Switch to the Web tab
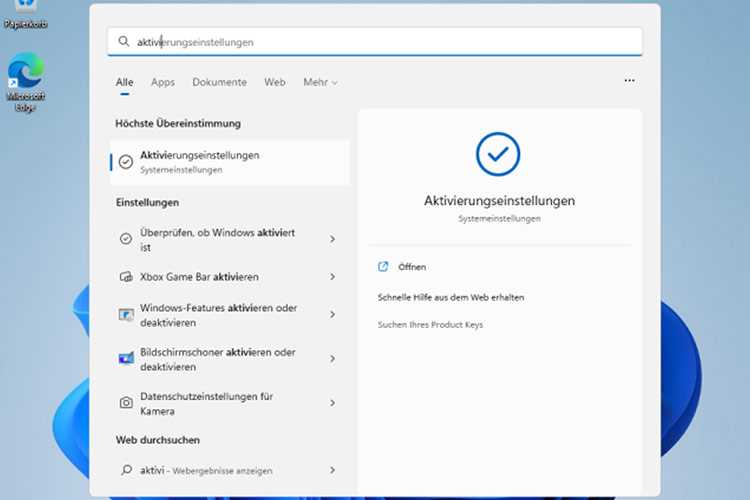Image resolution: width=750 pixels, height=500 pixels. (x=275, y=82)
